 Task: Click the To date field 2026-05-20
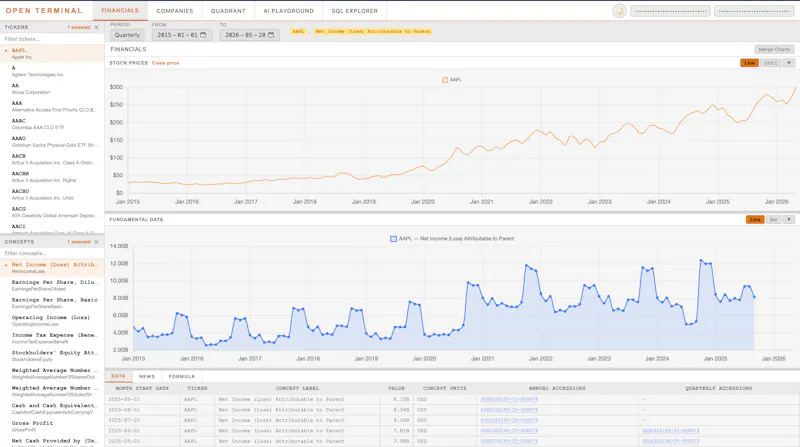(249, 35)
